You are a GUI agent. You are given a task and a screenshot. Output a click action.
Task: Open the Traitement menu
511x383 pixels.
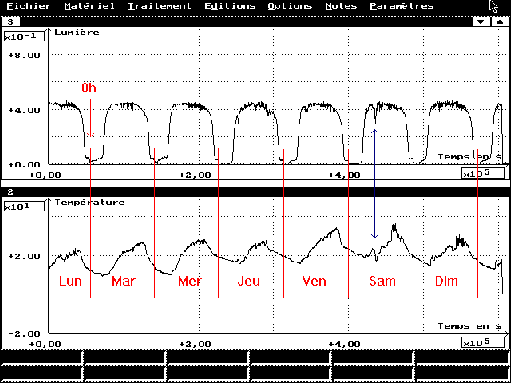[159, 6]
